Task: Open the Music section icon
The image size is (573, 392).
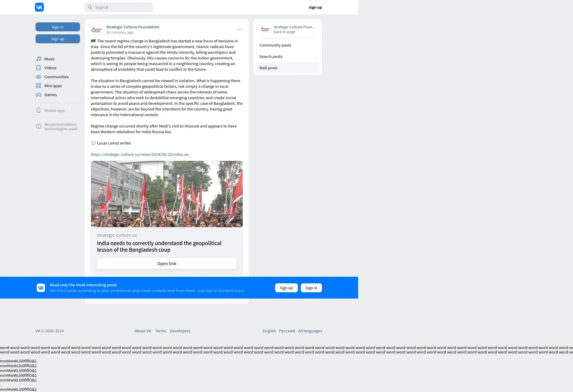Action: point(38,59)
